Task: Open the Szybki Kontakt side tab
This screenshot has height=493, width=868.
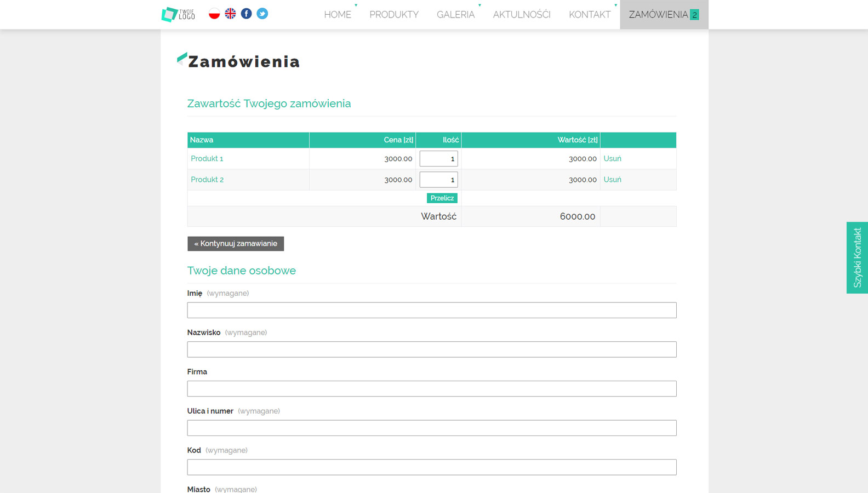Action: [857, 257]
